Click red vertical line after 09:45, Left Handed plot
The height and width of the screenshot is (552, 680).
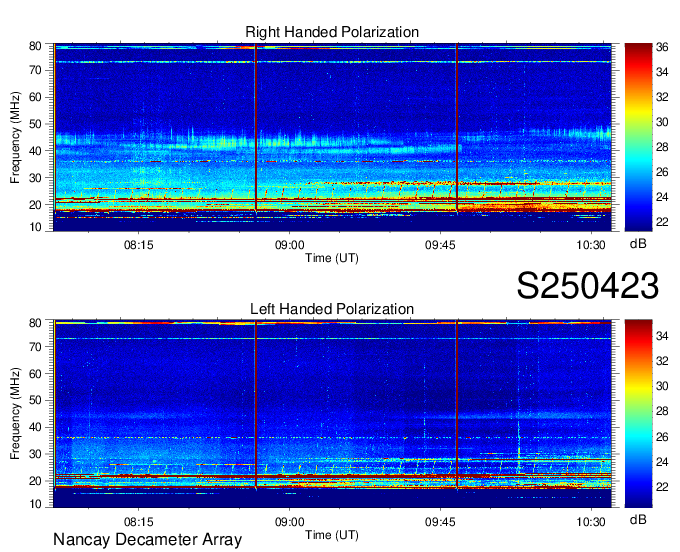pyautogui.click(x=457, y=404)
